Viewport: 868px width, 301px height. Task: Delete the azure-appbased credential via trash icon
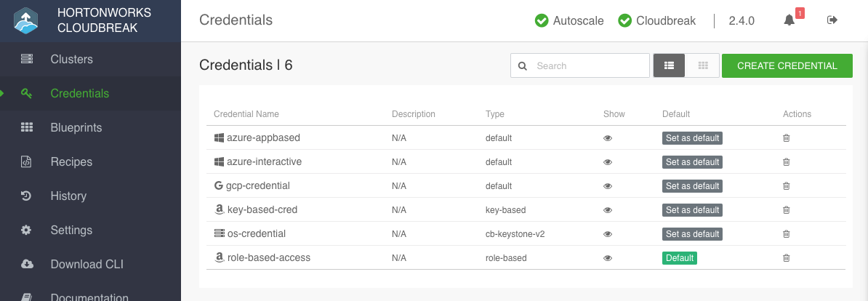tap(786, 137)
